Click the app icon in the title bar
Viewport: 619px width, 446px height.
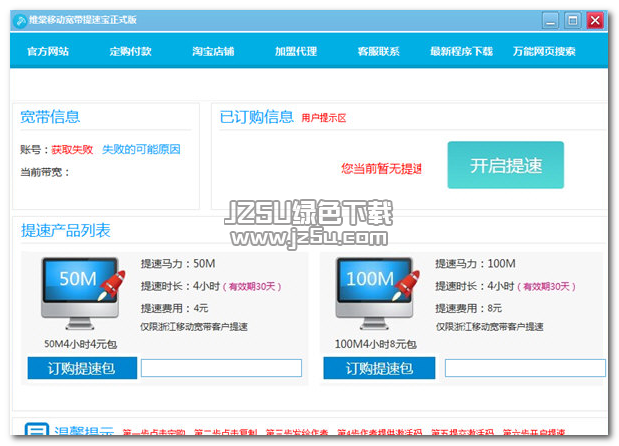pos(19,19)
